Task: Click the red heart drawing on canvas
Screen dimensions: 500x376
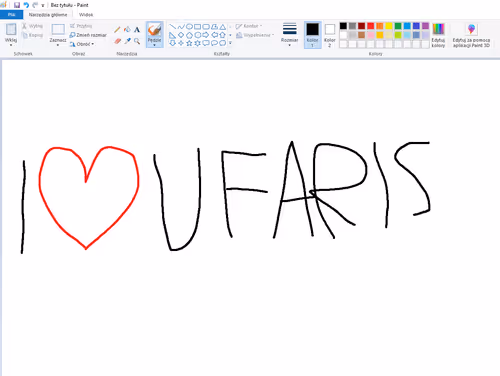Action: point(89,198)
